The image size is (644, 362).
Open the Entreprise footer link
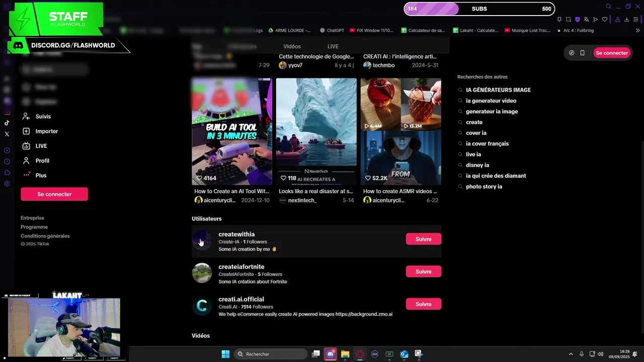tap(32, 218)
